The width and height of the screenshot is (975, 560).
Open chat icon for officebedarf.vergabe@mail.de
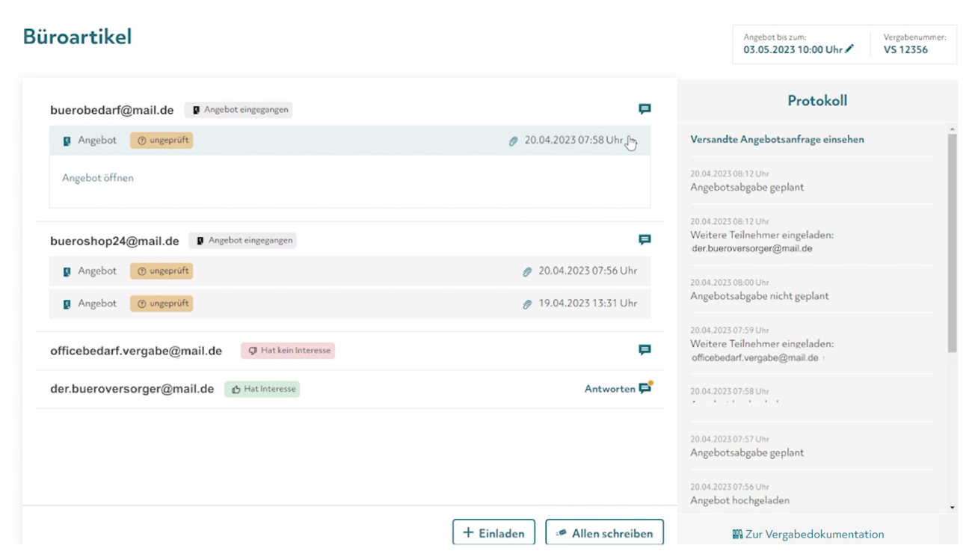[x=645, y=350]
